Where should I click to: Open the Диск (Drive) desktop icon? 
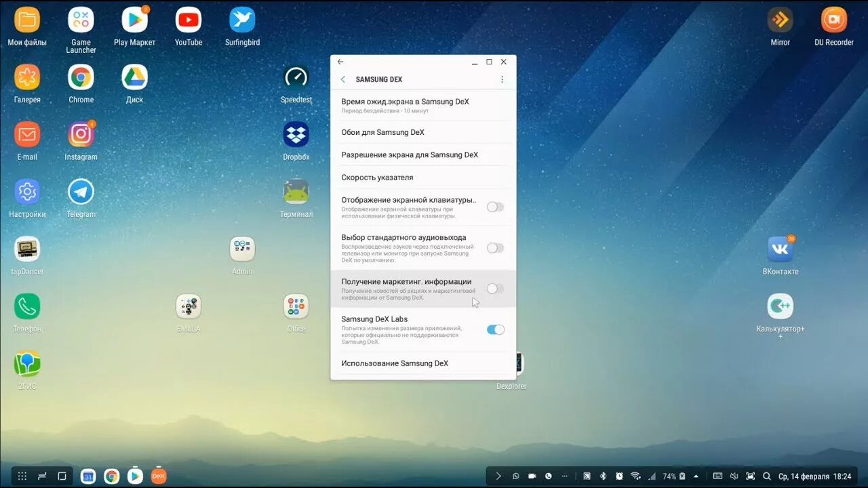pyautogui.click(x=134, y=77)
